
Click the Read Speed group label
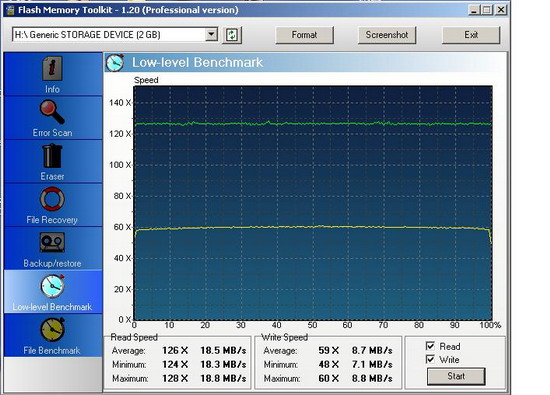tap(134, 337)
